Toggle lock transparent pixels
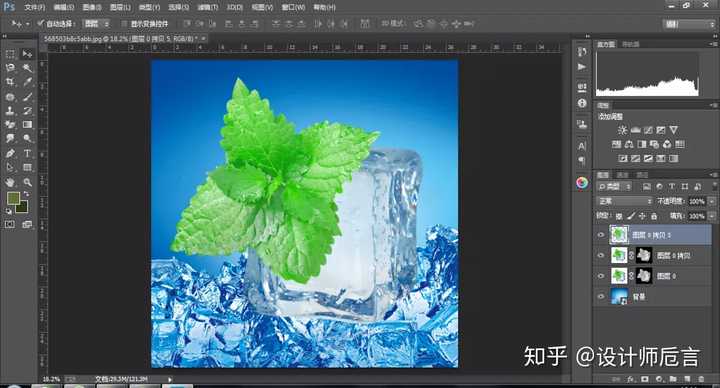Screen dimensions: 720x388 coord(619,216)
